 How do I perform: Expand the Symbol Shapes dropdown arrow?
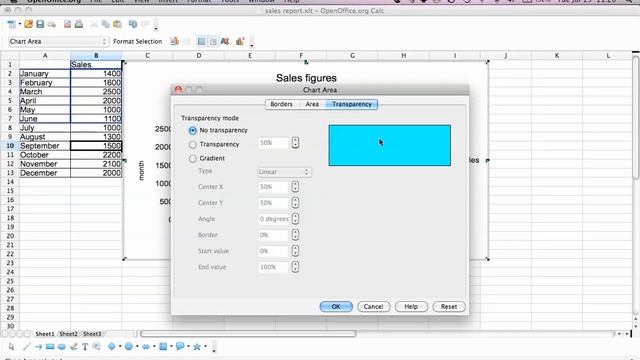(137, 347)
